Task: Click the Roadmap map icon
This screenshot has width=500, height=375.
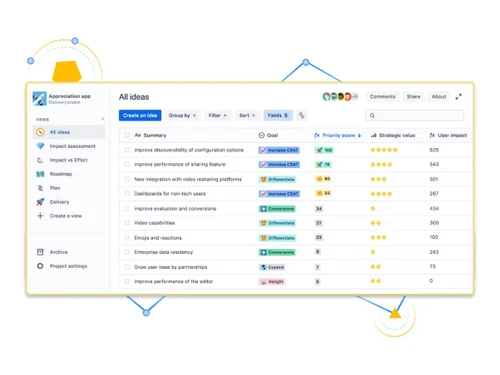Action: pos(40,174)
